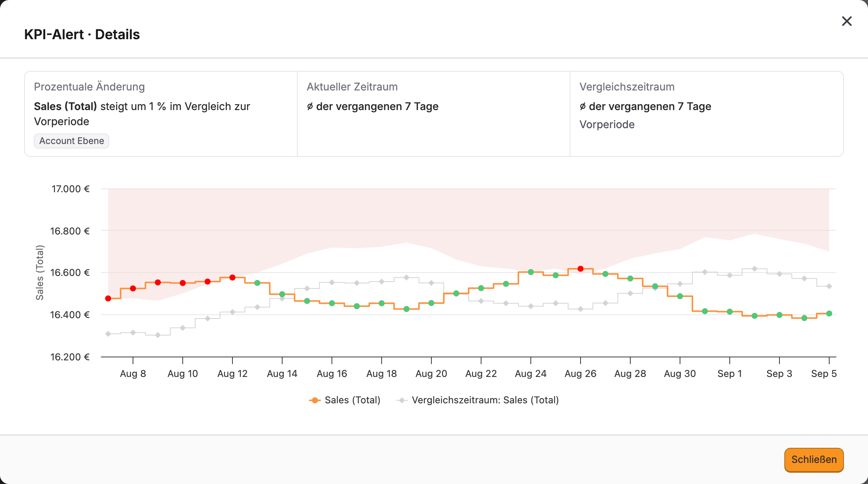Viewport: 868px width, 484px height.
Task: Click the '17.000 €' y-axis label
Action: click(70, 189)
